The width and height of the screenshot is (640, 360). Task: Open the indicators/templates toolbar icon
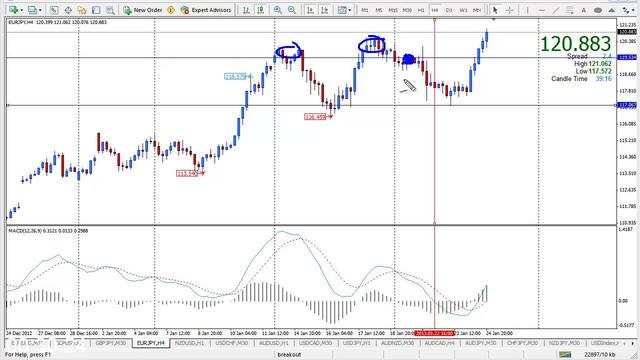[342, 10]
